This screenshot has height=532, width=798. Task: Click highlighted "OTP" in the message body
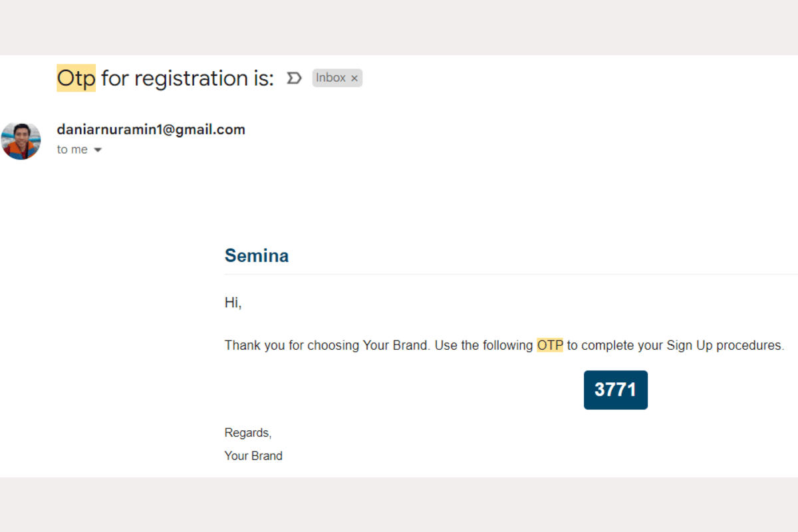550,346
